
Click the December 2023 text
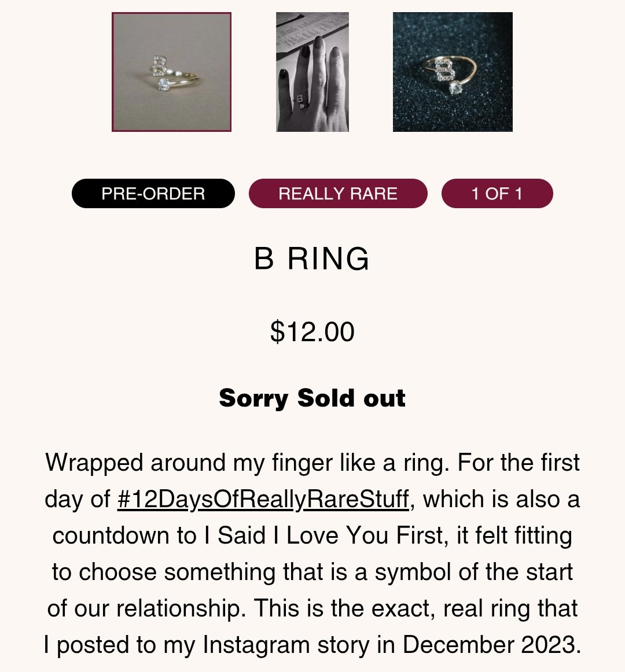pos(491,645)
